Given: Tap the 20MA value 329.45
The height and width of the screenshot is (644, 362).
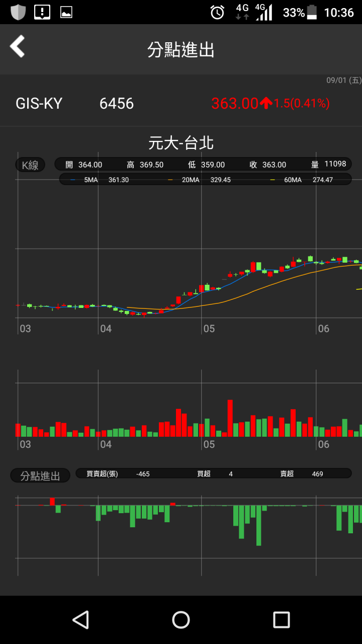Looking at the screenshot, I should pyautogui.click(x=220, y=180).
